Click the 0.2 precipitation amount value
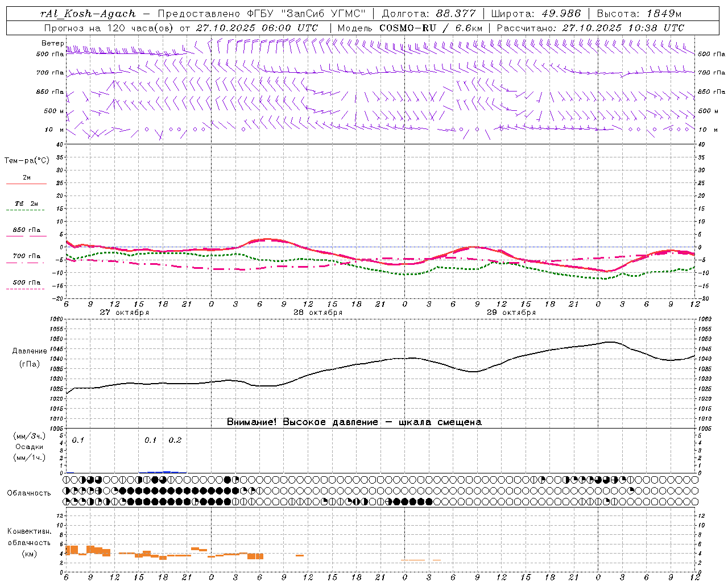728x582 pixels. click(175, 440)
